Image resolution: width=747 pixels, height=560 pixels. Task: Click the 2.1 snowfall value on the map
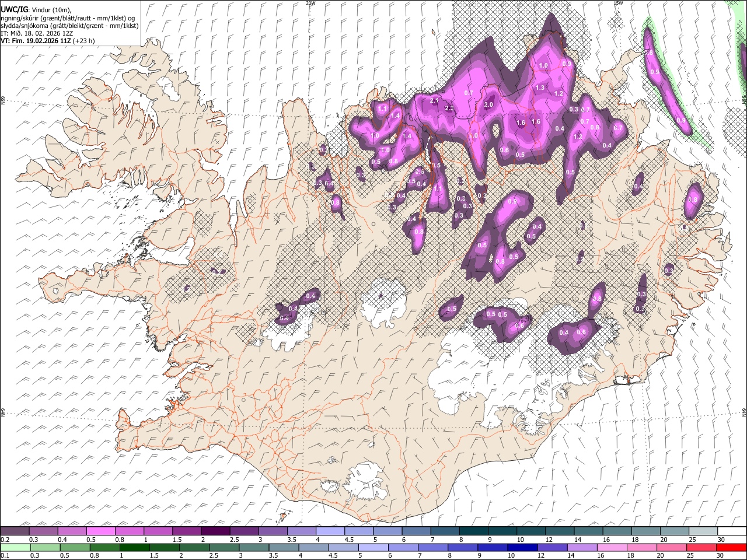pos(434,101)
